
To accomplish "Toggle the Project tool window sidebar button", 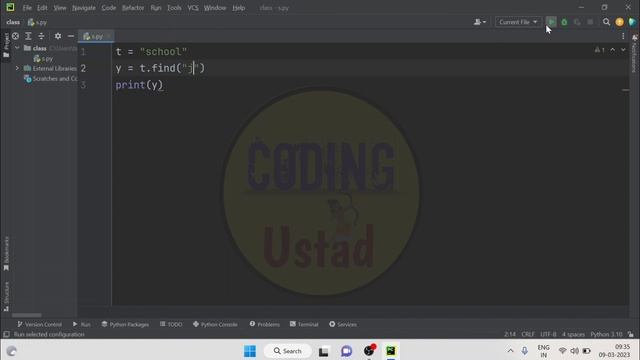I will 6,45.
